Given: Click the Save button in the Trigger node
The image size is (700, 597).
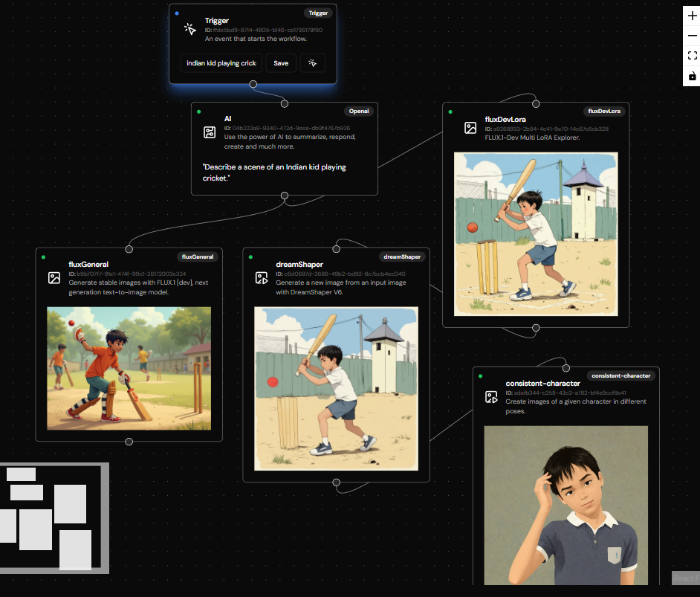Looking at the screenshot, I should [x=280, y=63].
